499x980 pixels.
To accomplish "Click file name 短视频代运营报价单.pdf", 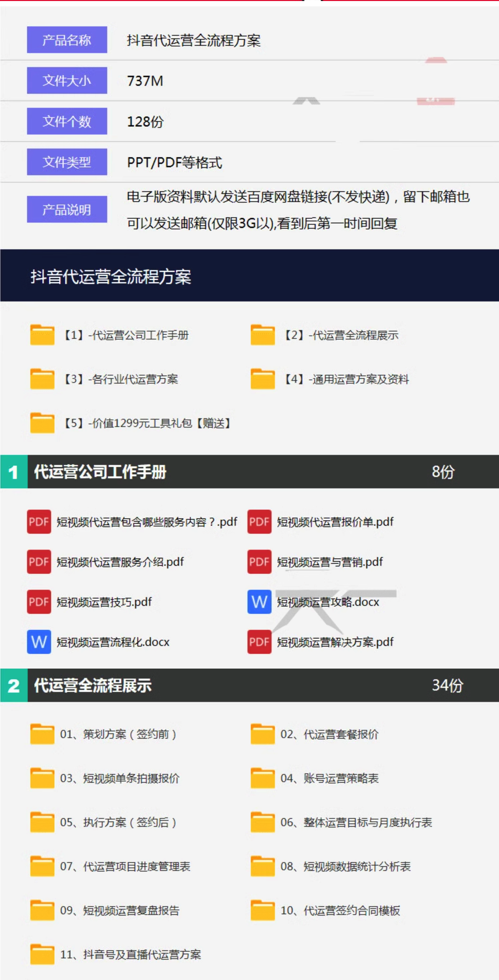I will coord(335,522).
